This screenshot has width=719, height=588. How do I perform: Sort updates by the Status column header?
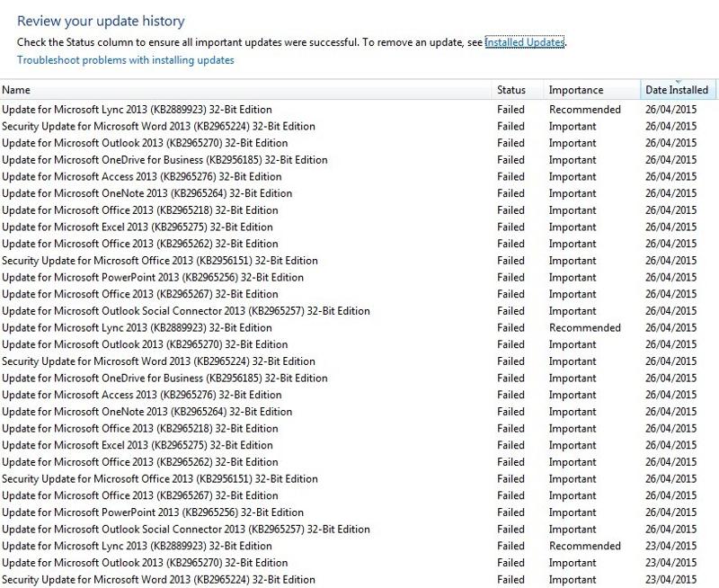click(518, 90)
